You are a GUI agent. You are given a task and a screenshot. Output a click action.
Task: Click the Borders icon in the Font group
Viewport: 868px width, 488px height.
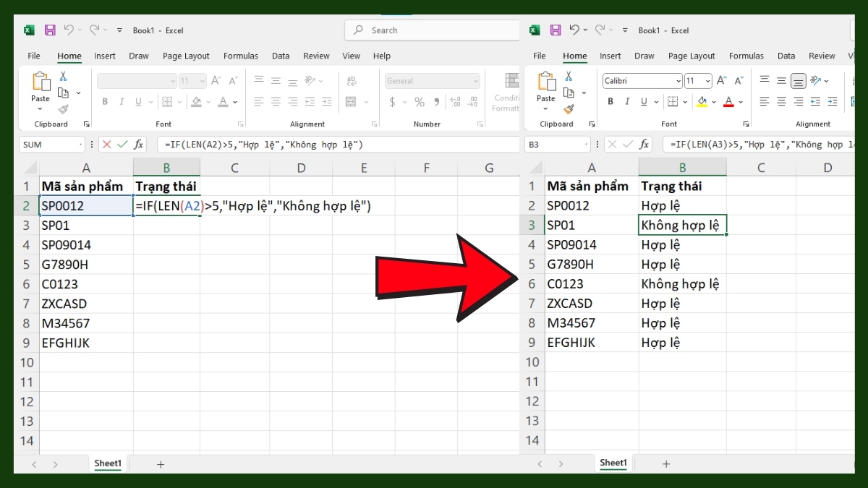point(168,101)
